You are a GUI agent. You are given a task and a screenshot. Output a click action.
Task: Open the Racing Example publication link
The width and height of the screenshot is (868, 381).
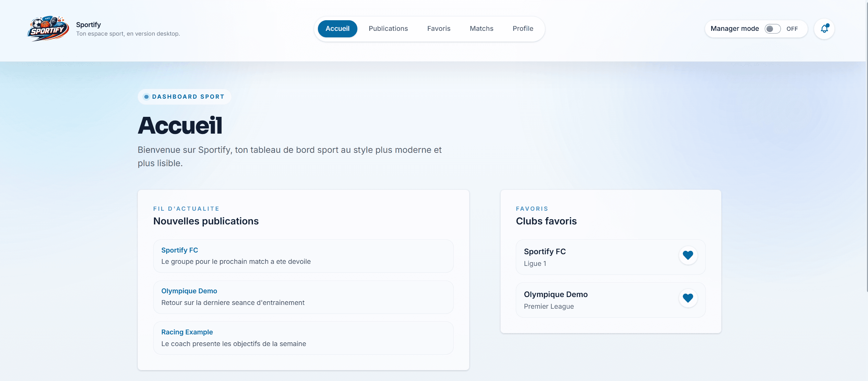187,332
